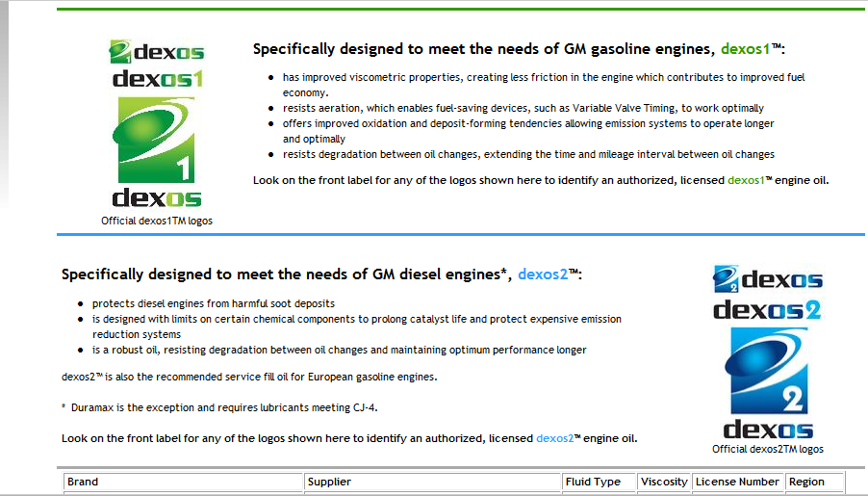Click the Supplier column header

432,483
